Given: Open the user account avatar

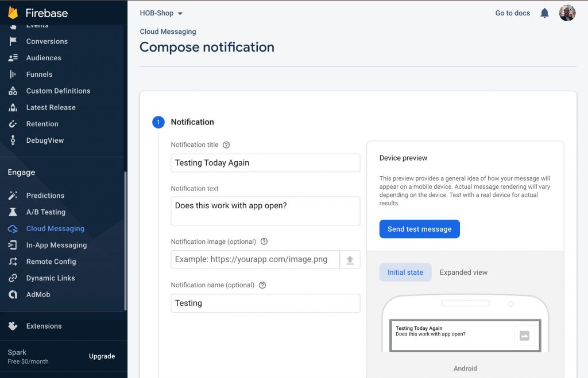Looking at the screenshot, I should (567, 13).
